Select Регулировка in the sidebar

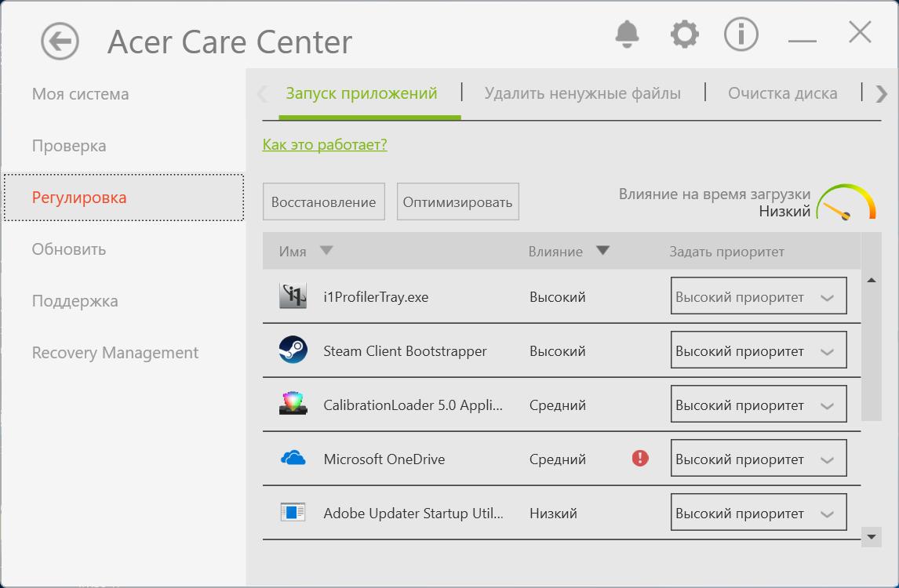pos(124,198)
